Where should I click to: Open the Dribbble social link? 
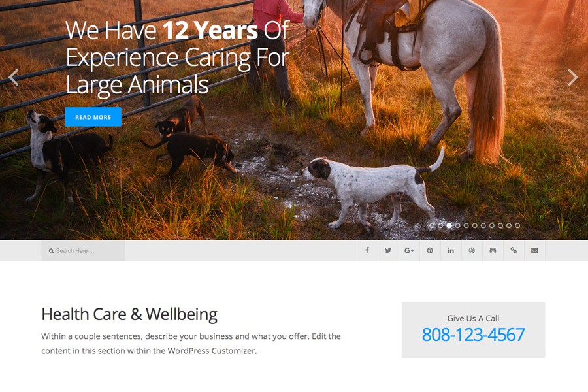click(472, 251)
